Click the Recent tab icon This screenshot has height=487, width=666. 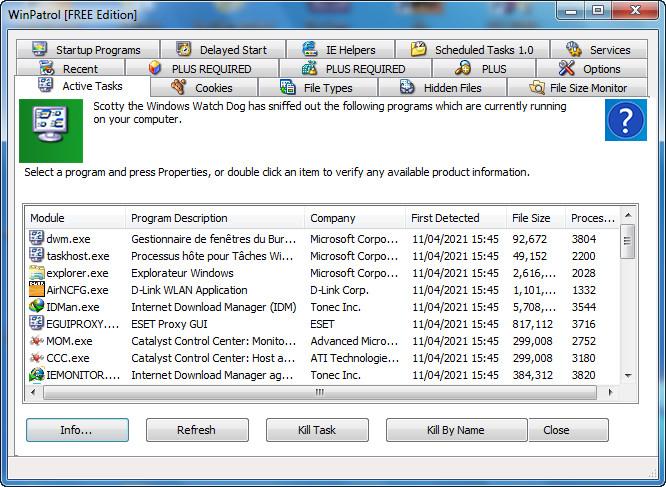coord(47,68)
